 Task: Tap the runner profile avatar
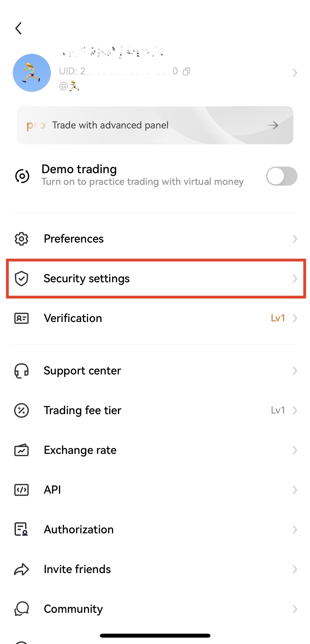[x=32, y=73]
